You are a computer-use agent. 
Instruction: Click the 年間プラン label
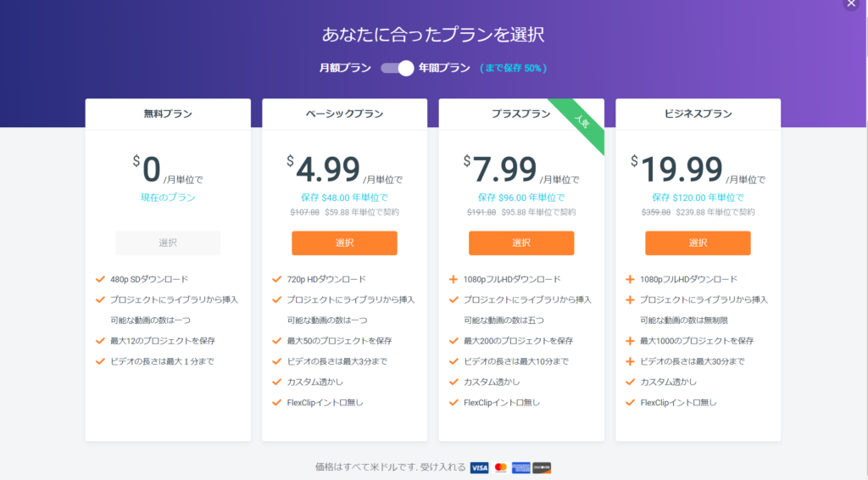[444, 68]
